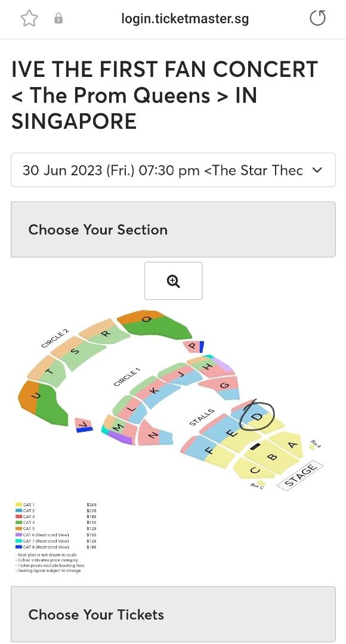The width and height of the screenshot is (346, 644).
Task: Reload the page using the refresh icon
Action: [317, 18]
